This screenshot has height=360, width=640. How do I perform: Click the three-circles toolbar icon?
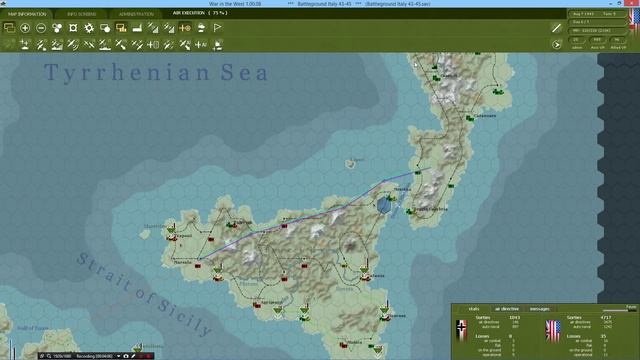57,28
